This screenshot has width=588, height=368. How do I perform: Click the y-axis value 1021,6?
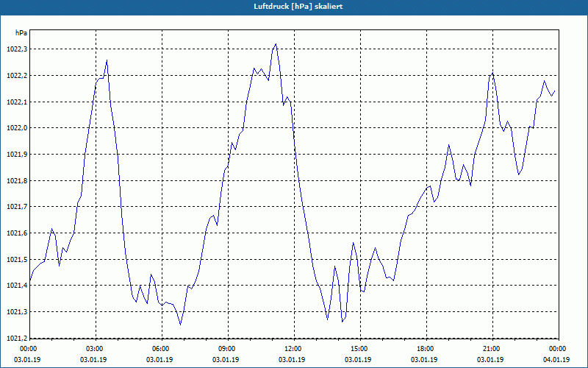coord(17,233)
